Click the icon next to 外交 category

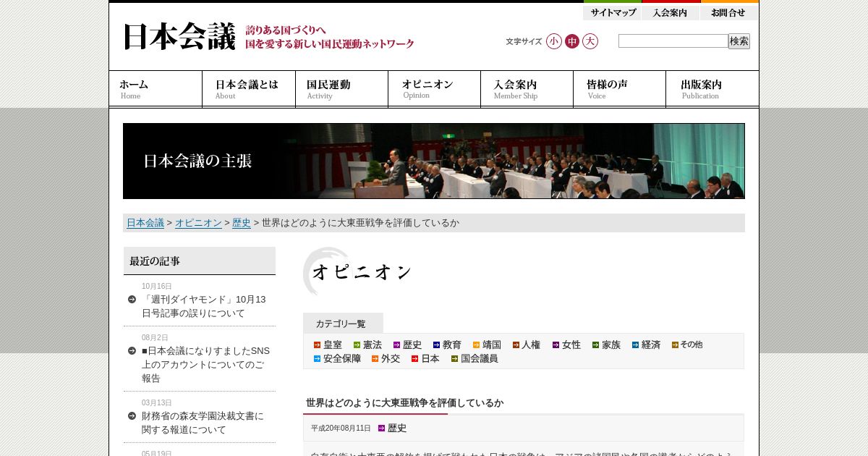point(375,359)
